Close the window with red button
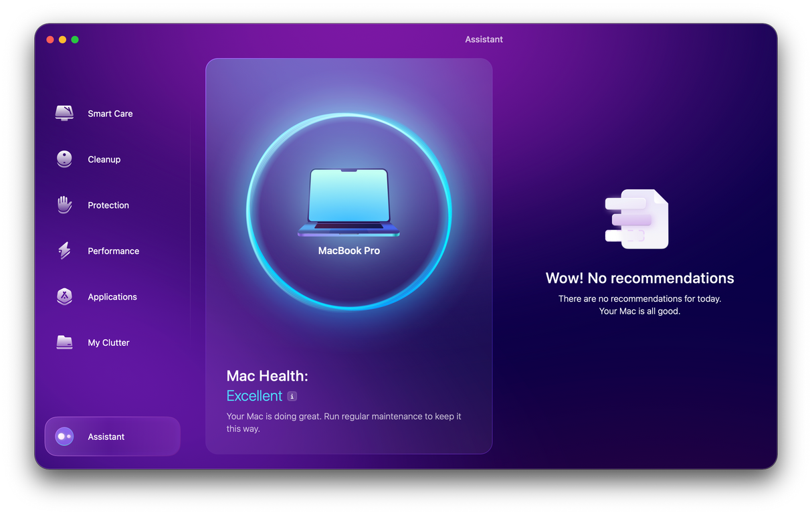 click(50, 39)
